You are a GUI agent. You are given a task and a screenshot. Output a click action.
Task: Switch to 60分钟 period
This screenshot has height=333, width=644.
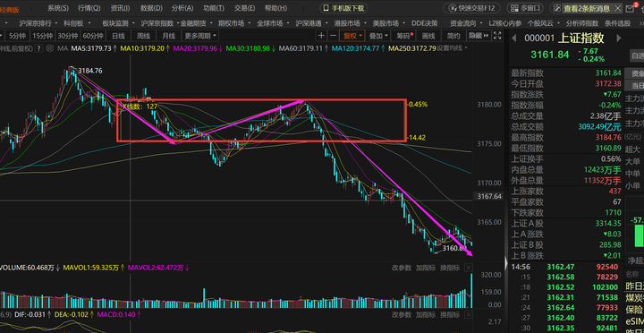pos(92,36)
